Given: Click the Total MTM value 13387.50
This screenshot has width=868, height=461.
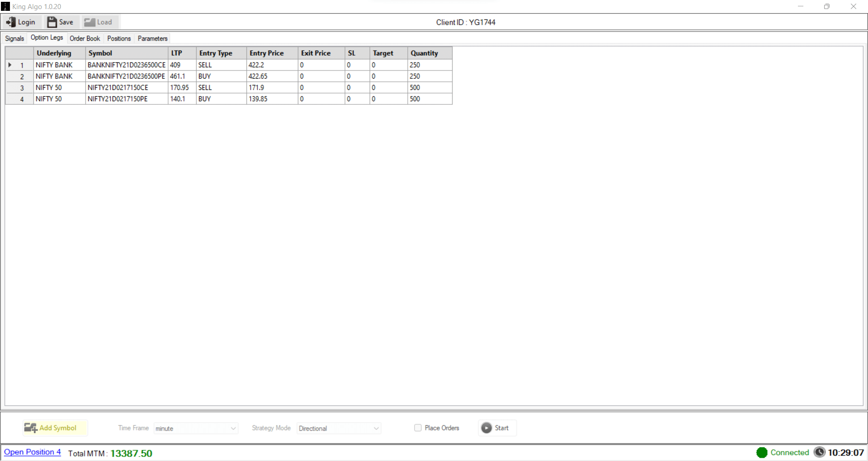Looking at the screenshot, I should coord(131,453).
